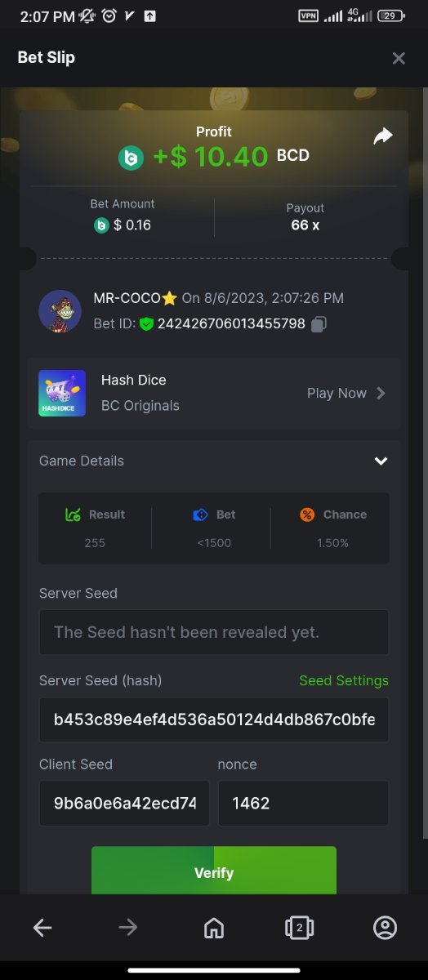Viewport: 428px width, 980px height.
Task: Open MR-COCO's profile avatar
Action: pos(60,311)
